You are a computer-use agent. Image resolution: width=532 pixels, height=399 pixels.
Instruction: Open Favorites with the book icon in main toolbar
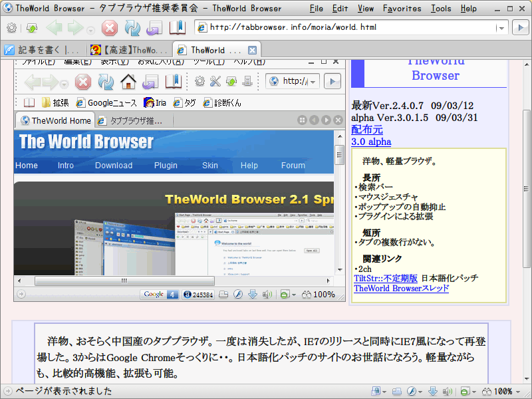[x=178, y=27]
